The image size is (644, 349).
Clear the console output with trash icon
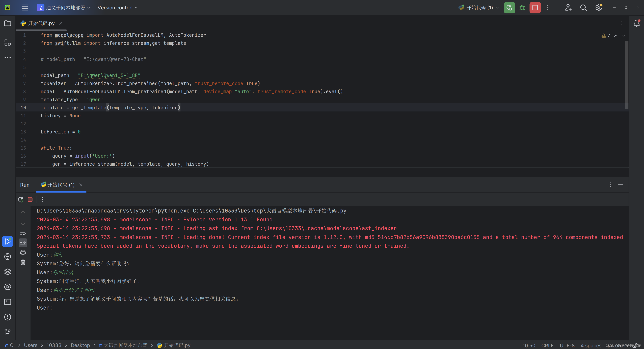tap(23, 262)
